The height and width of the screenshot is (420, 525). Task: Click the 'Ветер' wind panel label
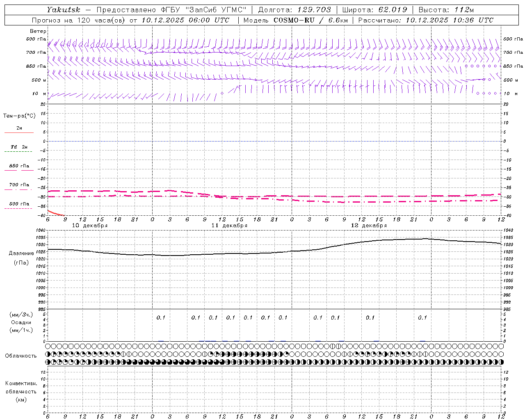coord(38,31)
